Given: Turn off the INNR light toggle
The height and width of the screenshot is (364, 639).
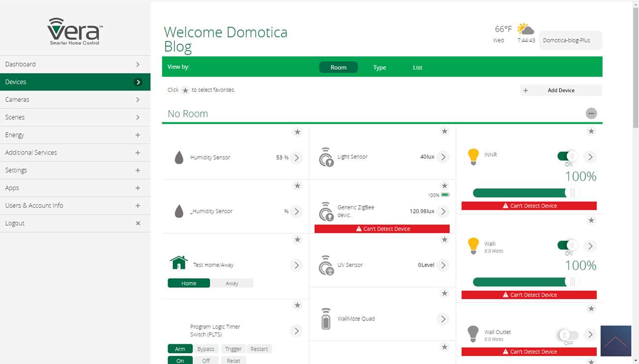Looking at the screenshot, I should [567, 156].
